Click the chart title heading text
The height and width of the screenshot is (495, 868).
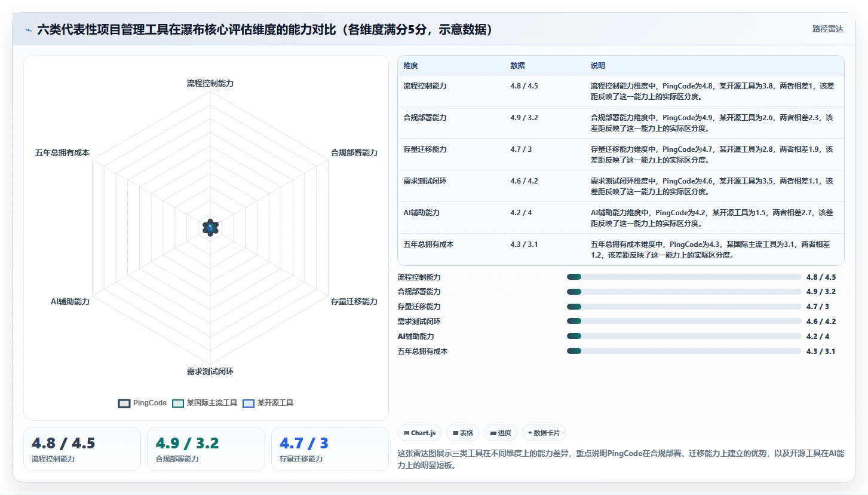click(x=266, y=29)
